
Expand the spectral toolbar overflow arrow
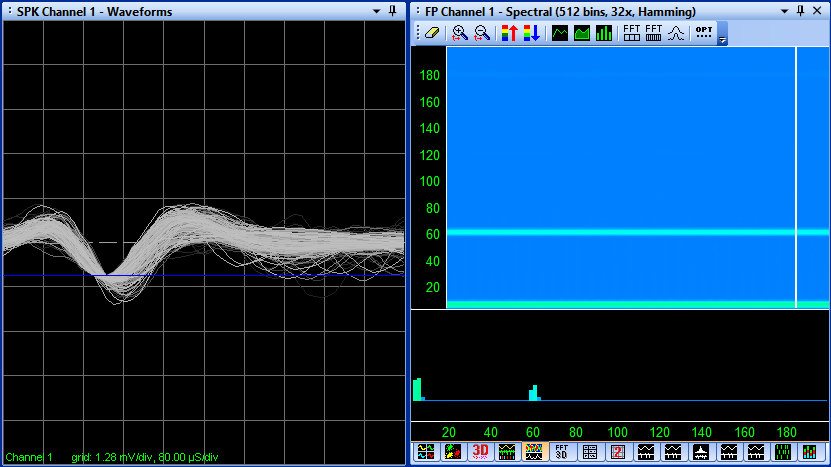722,39
